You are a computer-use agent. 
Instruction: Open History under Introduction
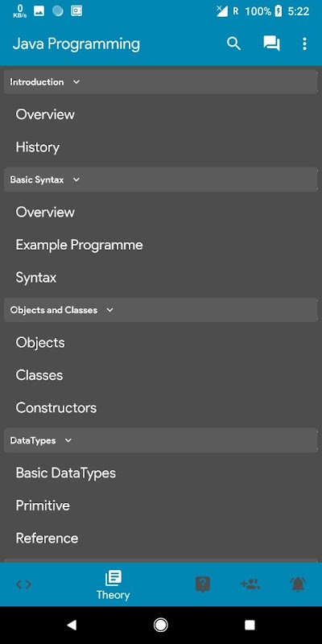(x=37, y=147)
